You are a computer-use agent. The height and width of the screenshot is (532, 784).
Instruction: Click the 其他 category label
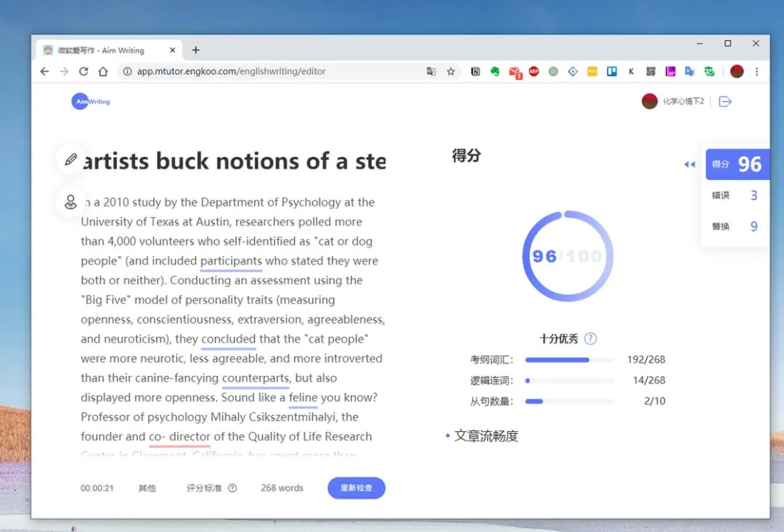147,488
